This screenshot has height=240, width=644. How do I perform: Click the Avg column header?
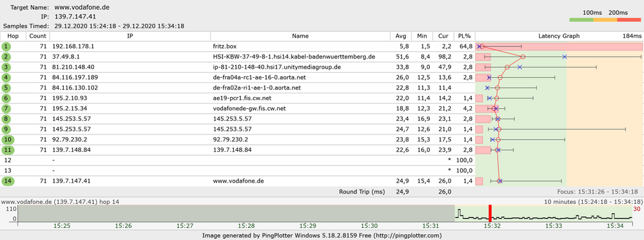(x=401, y=36)
